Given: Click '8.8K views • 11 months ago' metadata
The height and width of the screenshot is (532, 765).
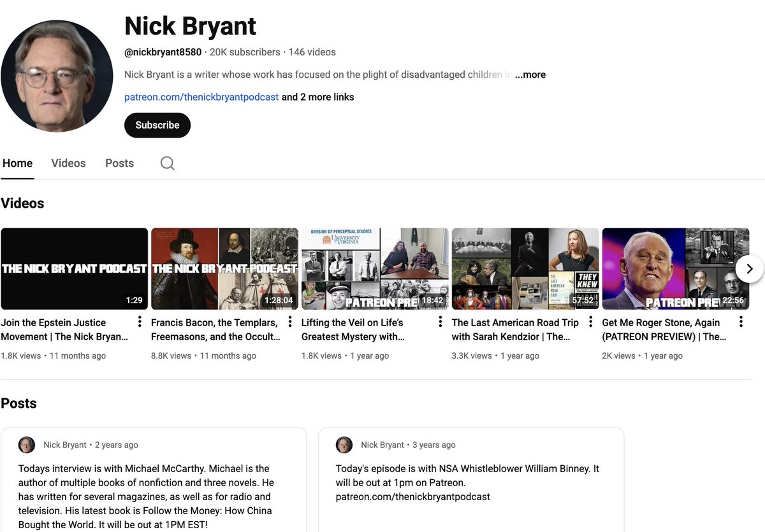Looking at the screenshot, I should coord(203,356).
